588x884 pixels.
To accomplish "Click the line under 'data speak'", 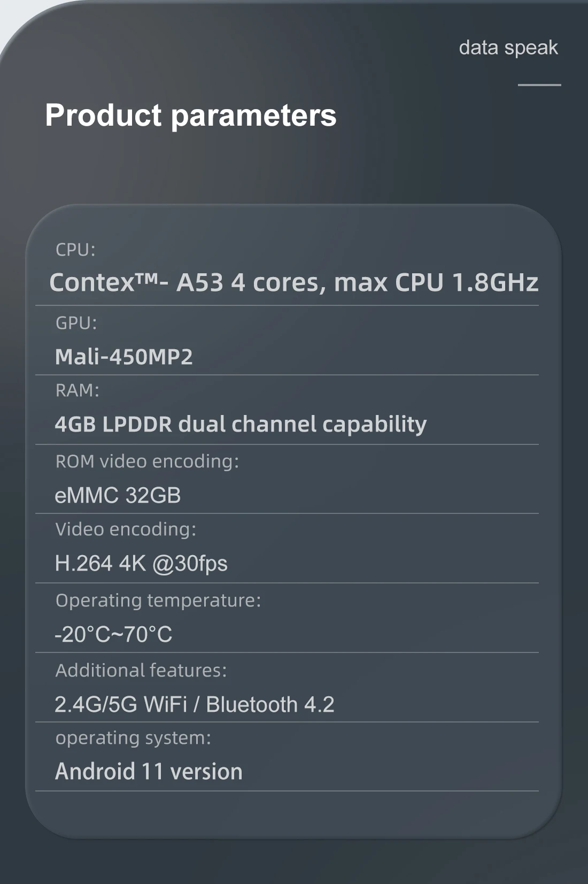I will [539, 84].
